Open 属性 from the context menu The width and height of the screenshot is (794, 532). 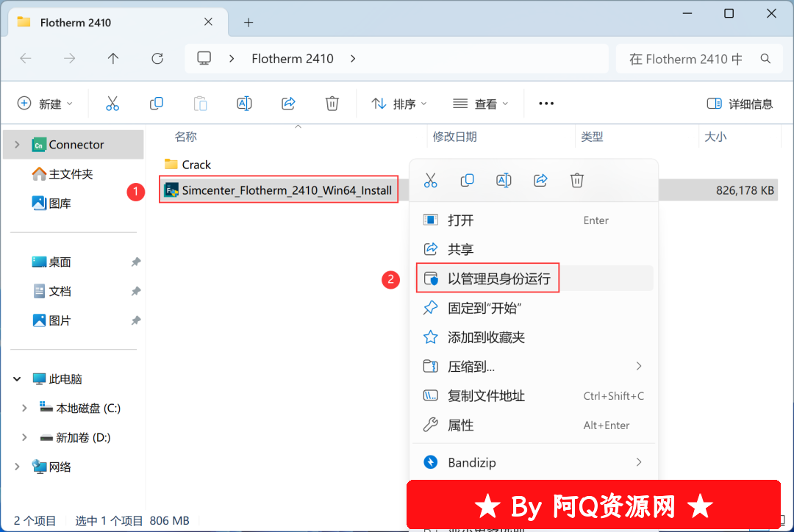click(534, 425)
